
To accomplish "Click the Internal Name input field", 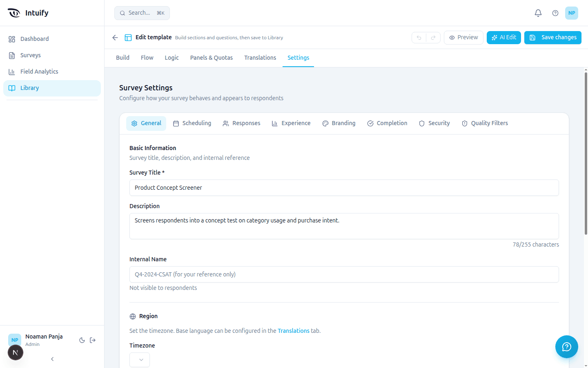I will pyautogui.click(x=344, y=274).
